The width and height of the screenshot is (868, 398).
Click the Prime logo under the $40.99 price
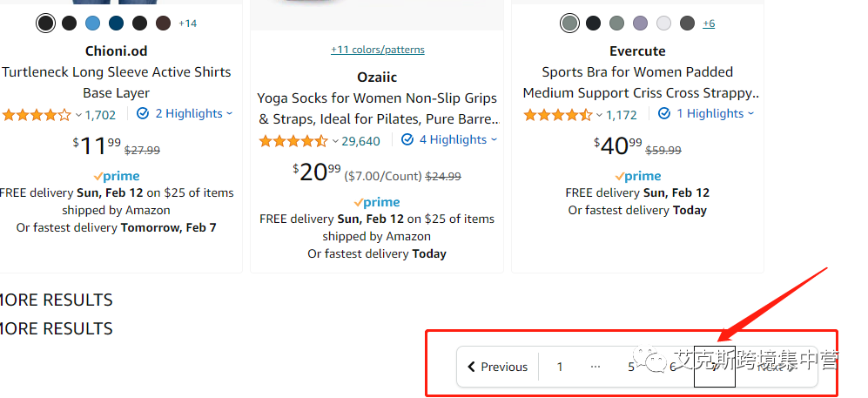pos(638,176)
